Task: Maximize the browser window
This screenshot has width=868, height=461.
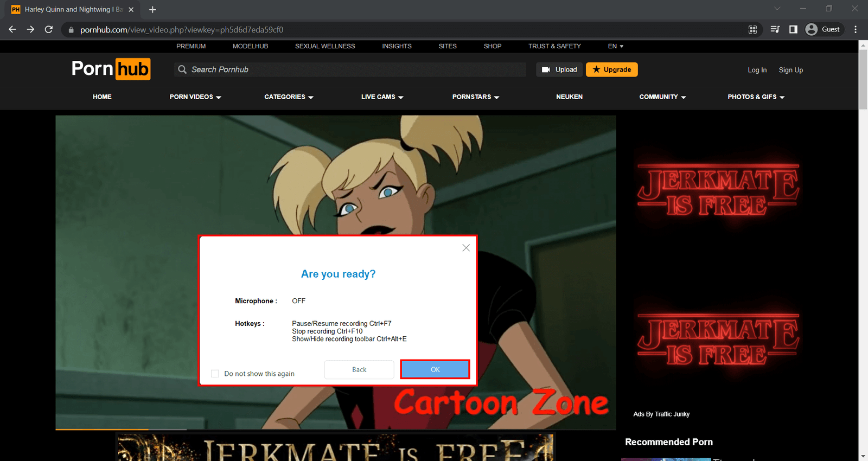Action: tap(829, 9)
